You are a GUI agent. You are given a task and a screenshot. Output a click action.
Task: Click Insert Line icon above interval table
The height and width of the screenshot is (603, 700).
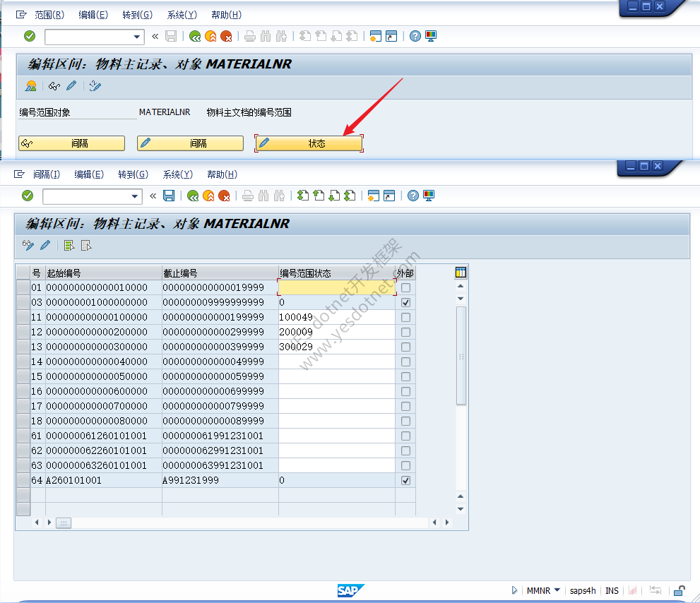[x=69, y=245]
